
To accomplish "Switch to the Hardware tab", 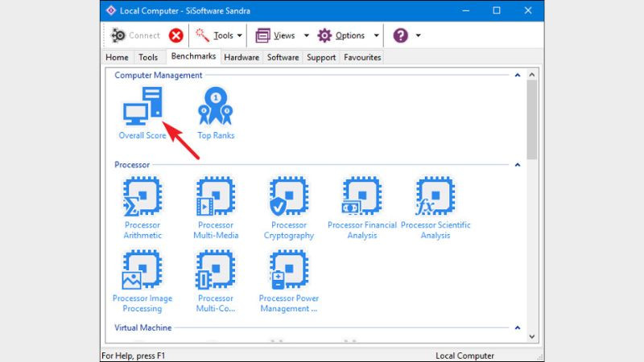I will point(242,57).
